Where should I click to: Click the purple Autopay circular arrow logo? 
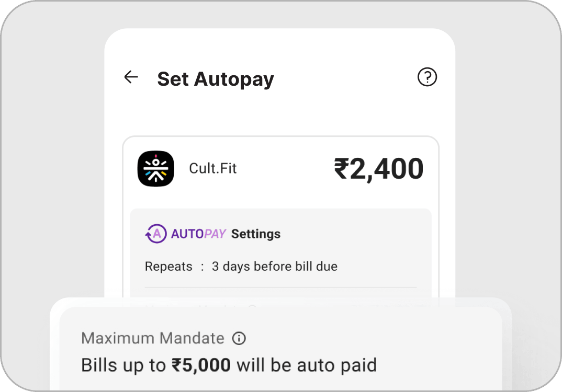coord(155,234)
